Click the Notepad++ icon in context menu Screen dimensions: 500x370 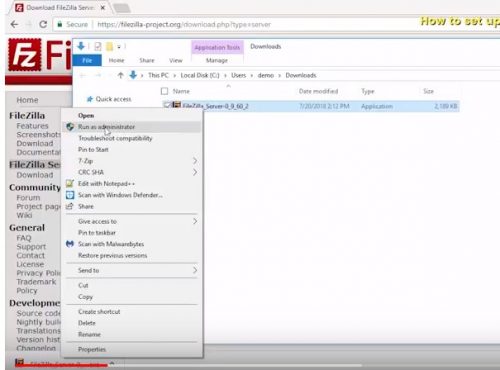pos(70,183)
